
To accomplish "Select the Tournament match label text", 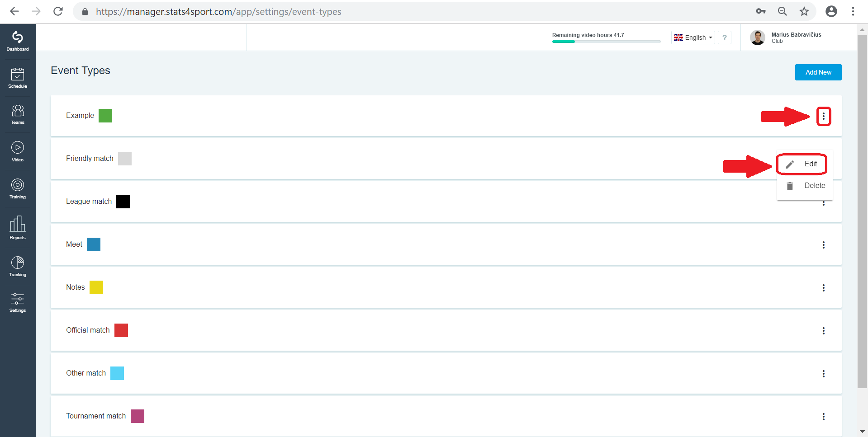I will pyautogui.click(x=96, y=416).
